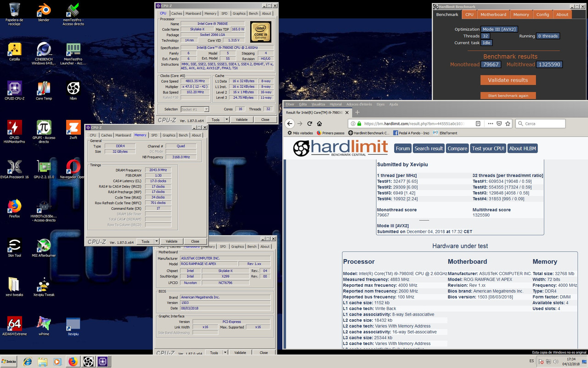Reload the hardlimit result page
588x368 pixels.
(x=310, y=123)
